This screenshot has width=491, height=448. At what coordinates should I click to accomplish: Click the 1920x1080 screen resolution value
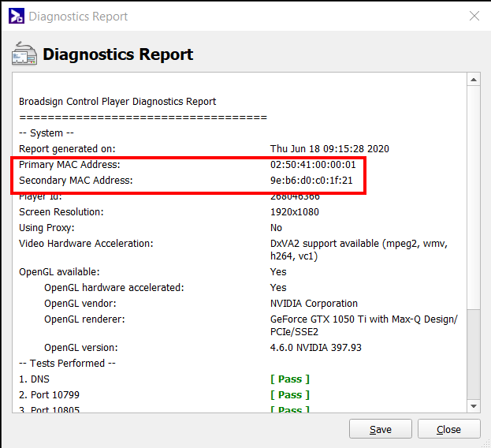point(296,212)
